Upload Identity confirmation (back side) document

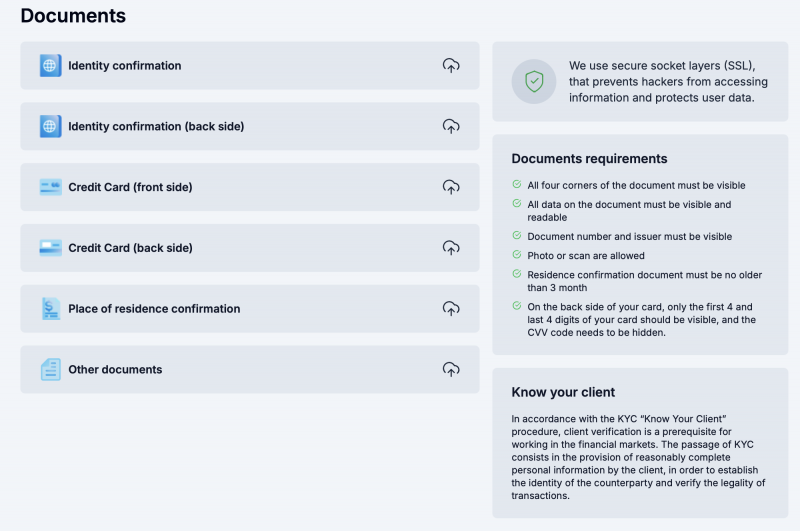451,126
